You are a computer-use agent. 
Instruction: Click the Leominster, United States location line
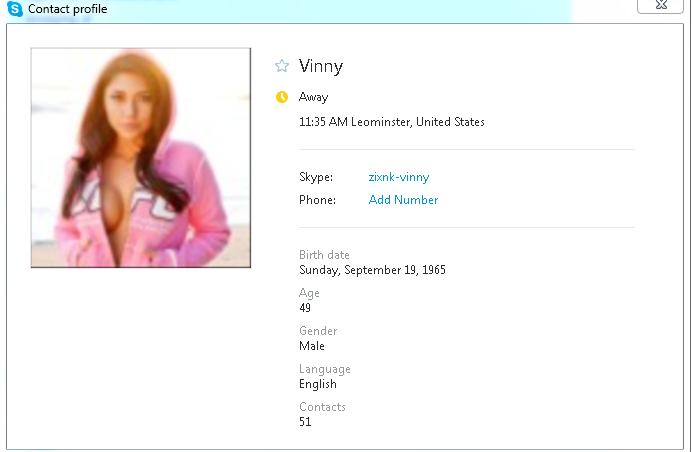coord(391,122)
